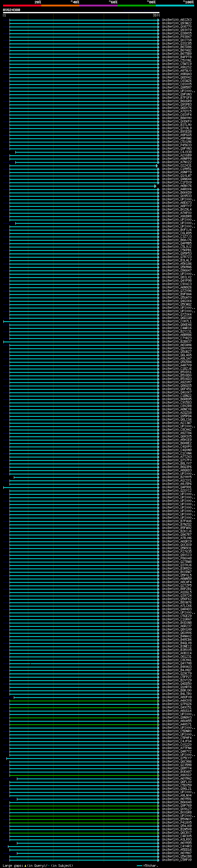Click the orange ~40% legend color bar

point(60,6)
